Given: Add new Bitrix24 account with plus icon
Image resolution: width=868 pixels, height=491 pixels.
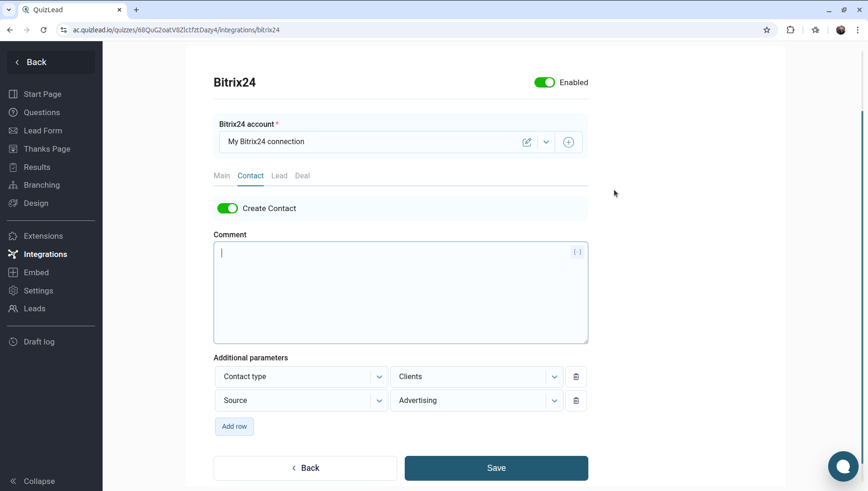Looking at the screenshot, I should 568,142.
